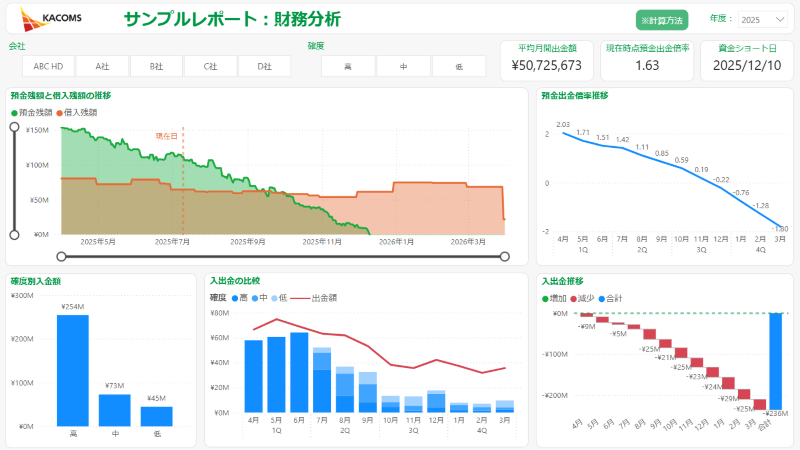Expand the 年度 2025 dropdown
The width and height of the screenshot is (800, 450).
[x=763, y=19]
